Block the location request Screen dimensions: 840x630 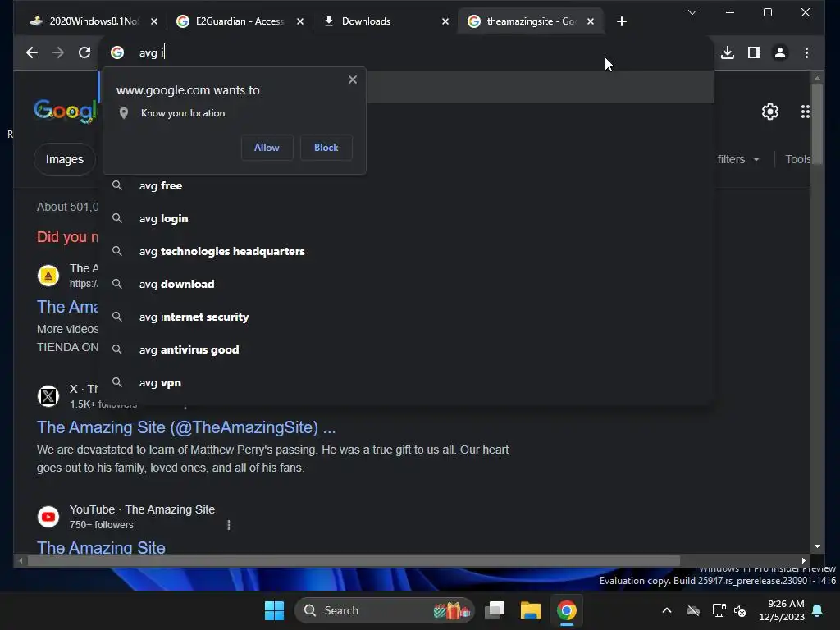tap(326, 148)
